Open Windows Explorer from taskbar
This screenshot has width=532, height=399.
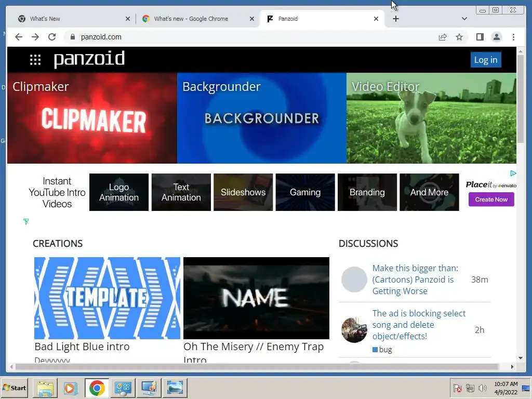click(45, 388)
